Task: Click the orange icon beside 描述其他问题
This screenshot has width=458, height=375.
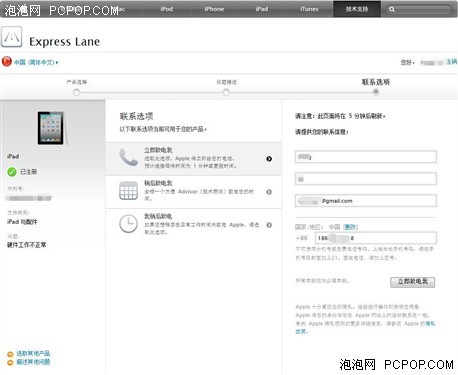Action: pyautogui.click(x=10, y=363)
